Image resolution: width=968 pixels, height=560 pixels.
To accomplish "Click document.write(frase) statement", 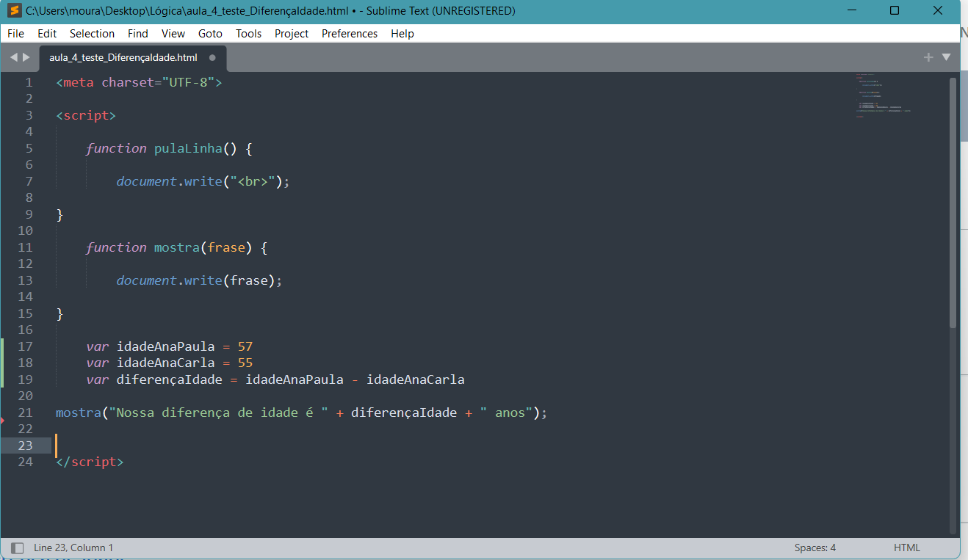I will pos(199,280).
